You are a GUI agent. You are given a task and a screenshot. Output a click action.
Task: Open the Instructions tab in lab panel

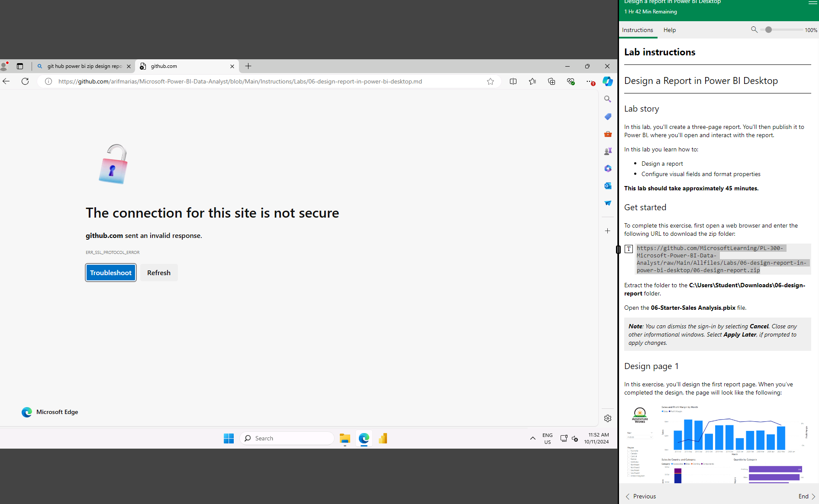637,30
